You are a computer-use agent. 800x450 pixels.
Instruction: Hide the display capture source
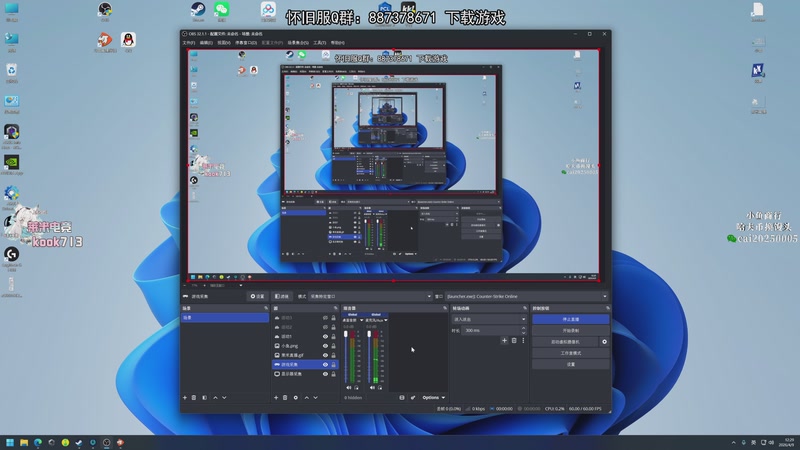(325, 374)
